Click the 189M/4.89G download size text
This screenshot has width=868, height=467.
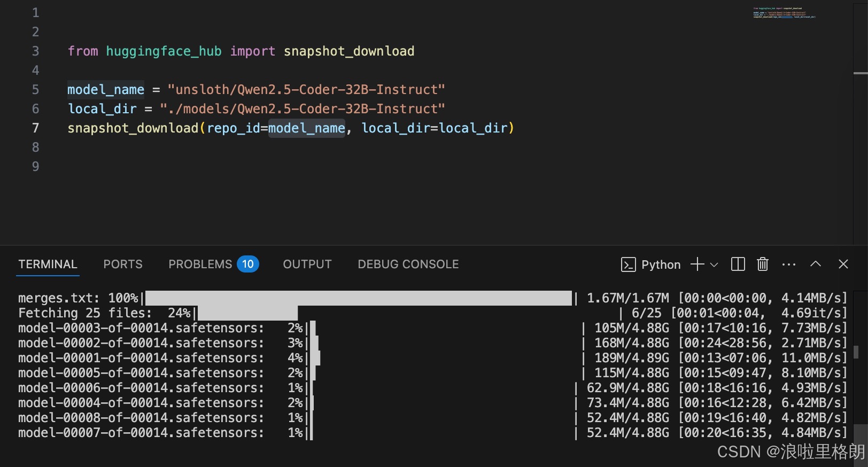pos(631,358)
